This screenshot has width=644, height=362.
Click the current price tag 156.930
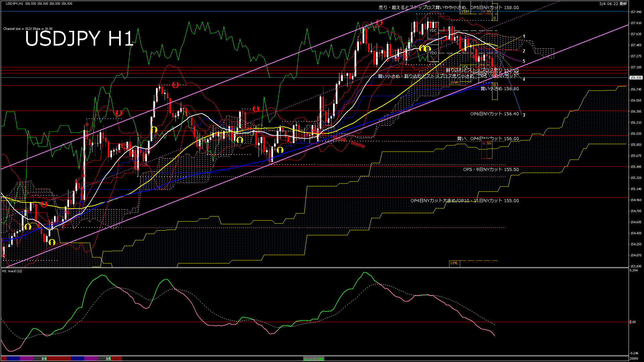tap(636, 78)
